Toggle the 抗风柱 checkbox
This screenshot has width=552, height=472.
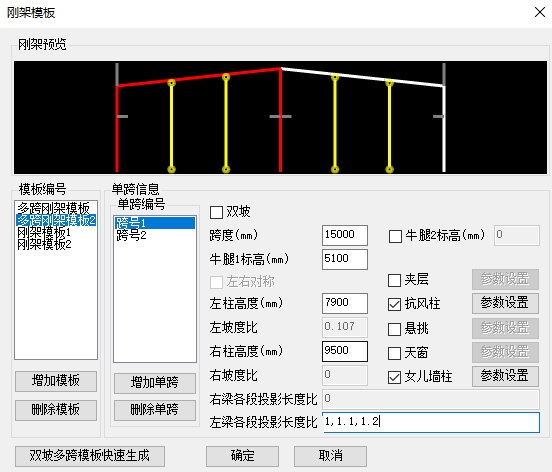click(x=394, y=304)
